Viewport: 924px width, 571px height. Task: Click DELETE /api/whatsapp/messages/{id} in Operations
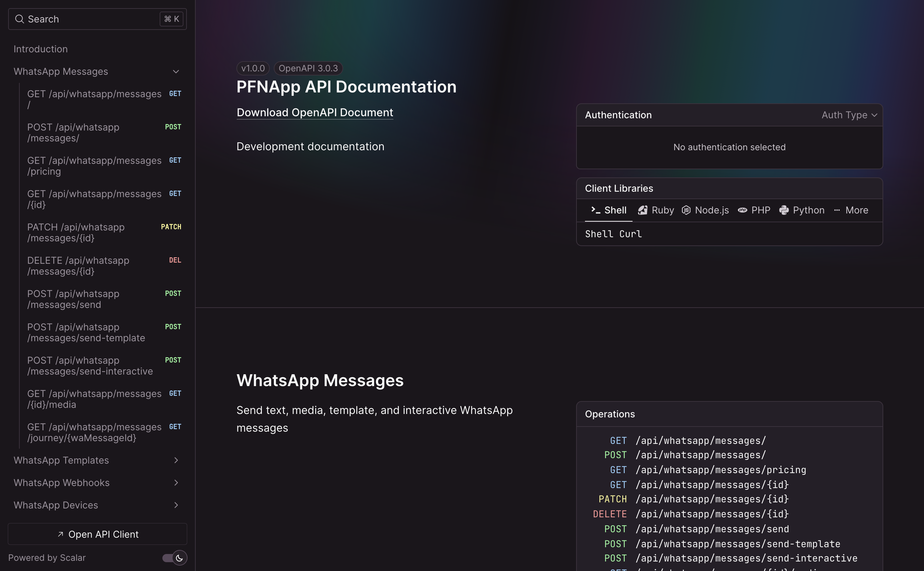[691, 514]
